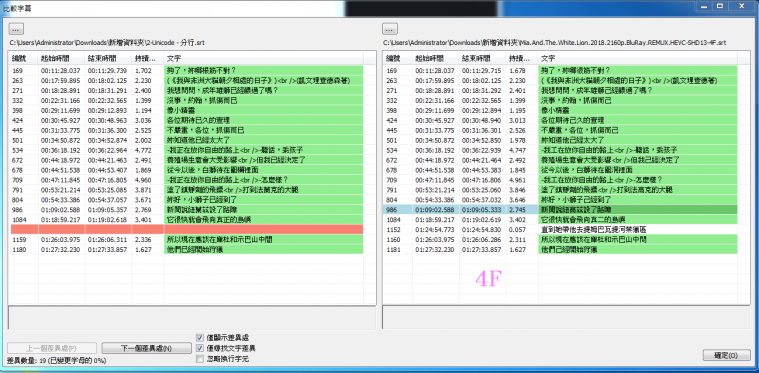Select right row 1084 ending 01:19:02.619
Screen dimensions: 759x373
click(561, 219)
